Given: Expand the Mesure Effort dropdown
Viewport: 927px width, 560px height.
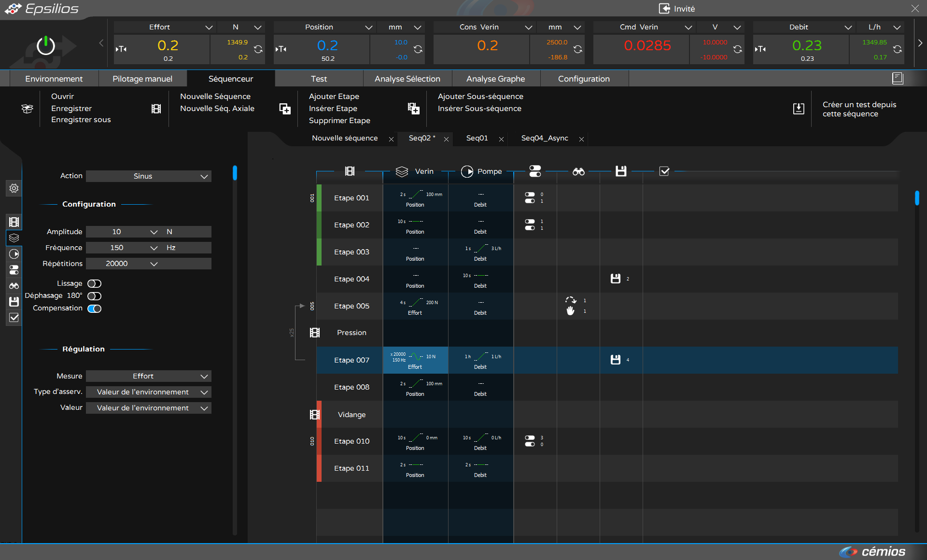Looking at the screenshot, I should click(x=148, y=376).
